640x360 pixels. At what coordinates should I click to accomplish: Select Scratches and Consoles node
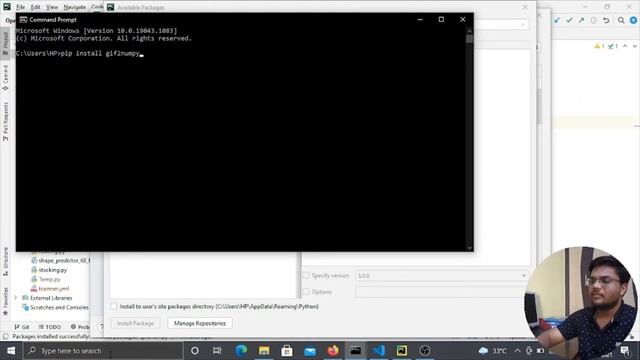55,307
